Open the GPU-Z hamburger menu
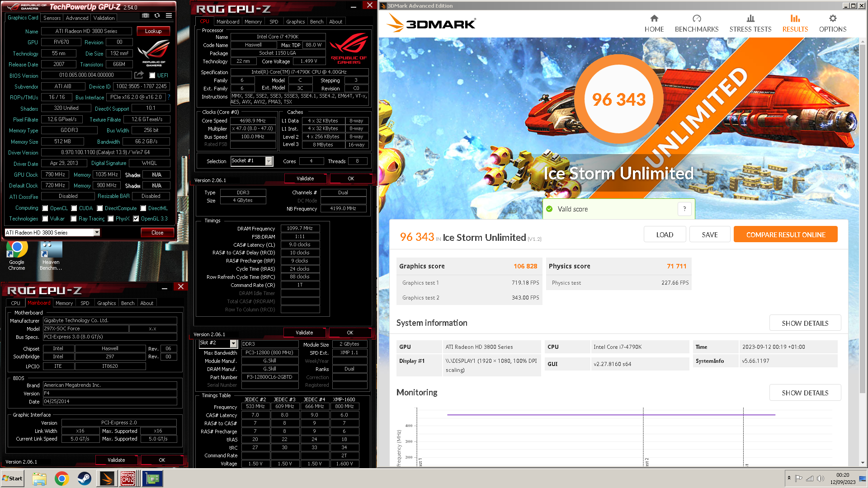 coord(169,15)
